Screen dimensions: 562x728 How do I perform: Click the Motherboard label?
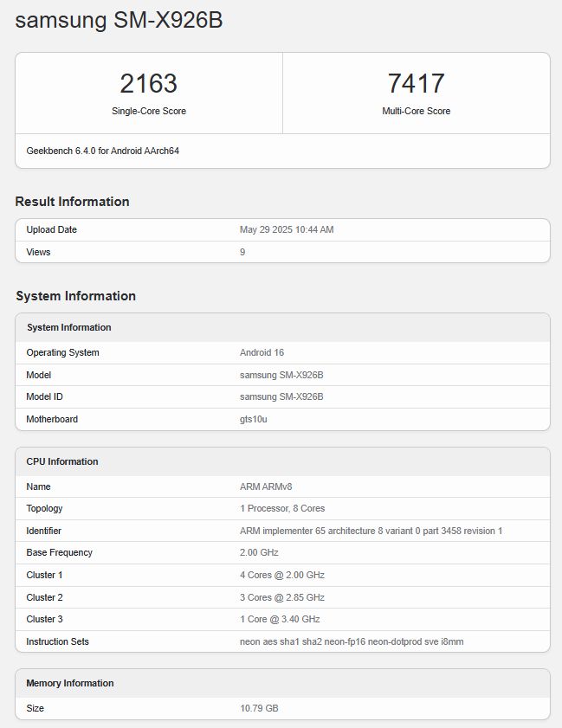point(52,419)
